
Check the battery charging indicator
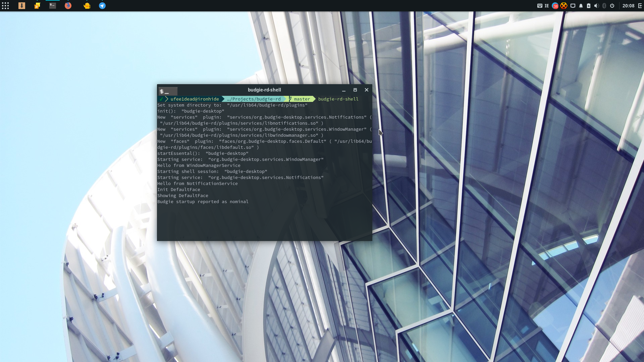pos(589,6)
